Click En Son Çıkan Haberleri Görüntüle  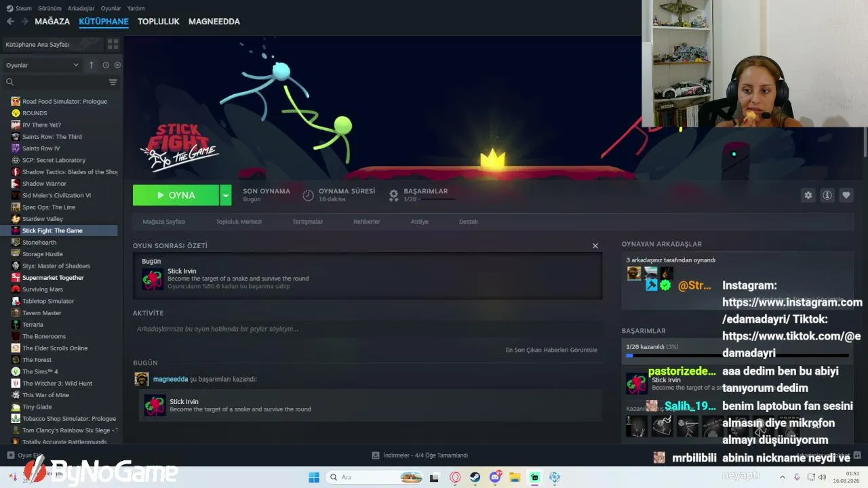(551, 350)
